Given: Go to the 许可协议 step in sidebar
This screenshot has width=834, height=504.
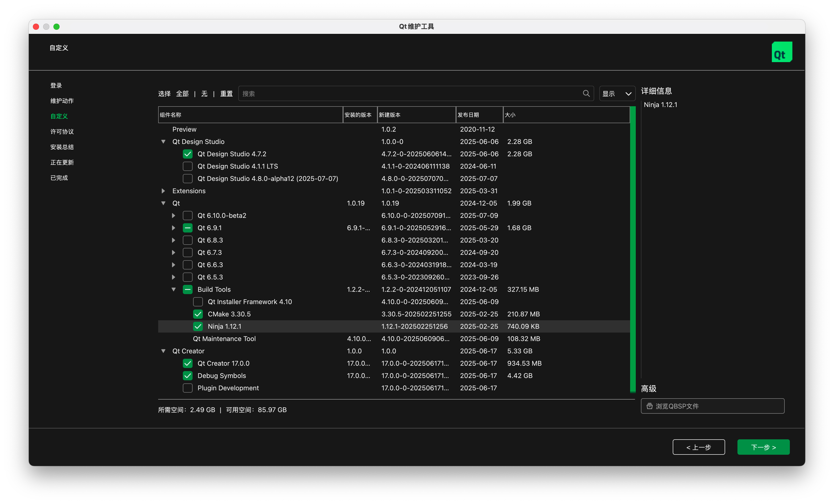Looking at the screenshot, I should 62,132.
